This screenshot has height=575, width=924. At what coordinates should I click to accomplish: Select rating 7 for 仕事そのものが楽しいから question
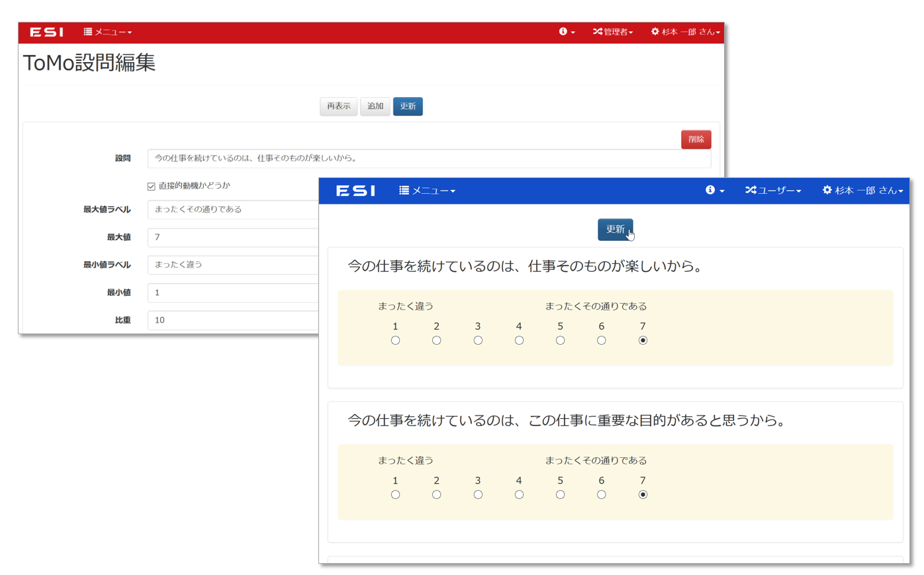(643, 341)
